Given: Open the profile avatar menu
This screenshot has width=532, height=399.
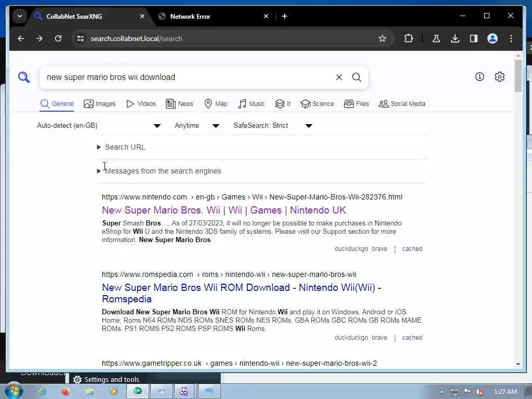Looking at the screenshot, I should [x=493, y=38].
